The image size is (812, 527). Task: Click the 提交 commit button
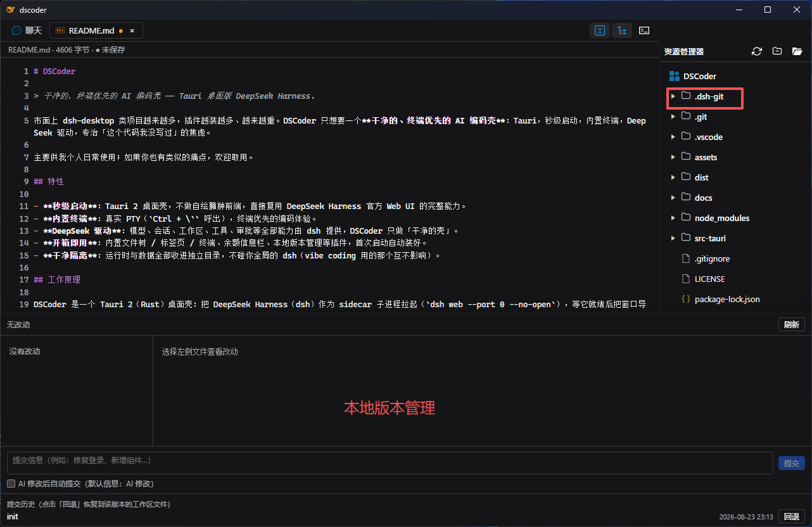[x=791, y=463]
